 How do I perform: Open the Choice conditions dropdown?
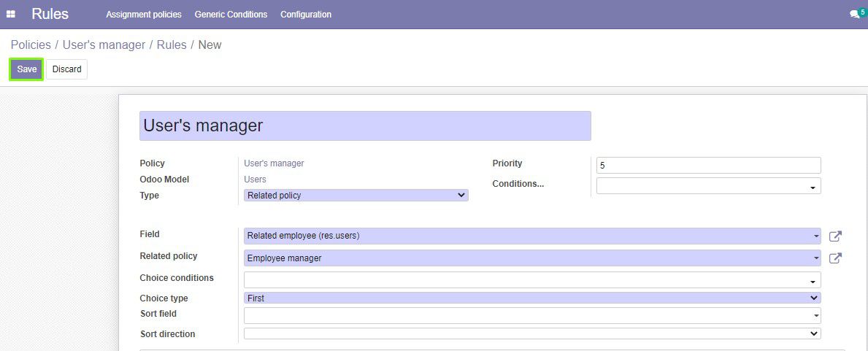[531, 280]
